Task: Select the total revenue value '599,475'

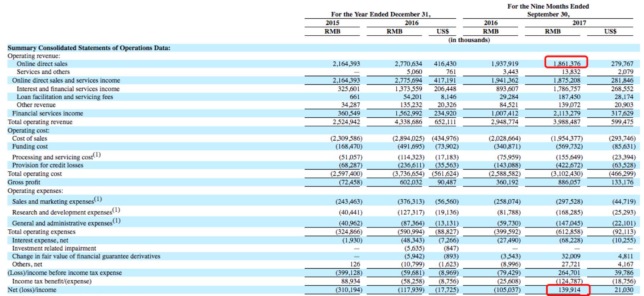Action: 622,122
